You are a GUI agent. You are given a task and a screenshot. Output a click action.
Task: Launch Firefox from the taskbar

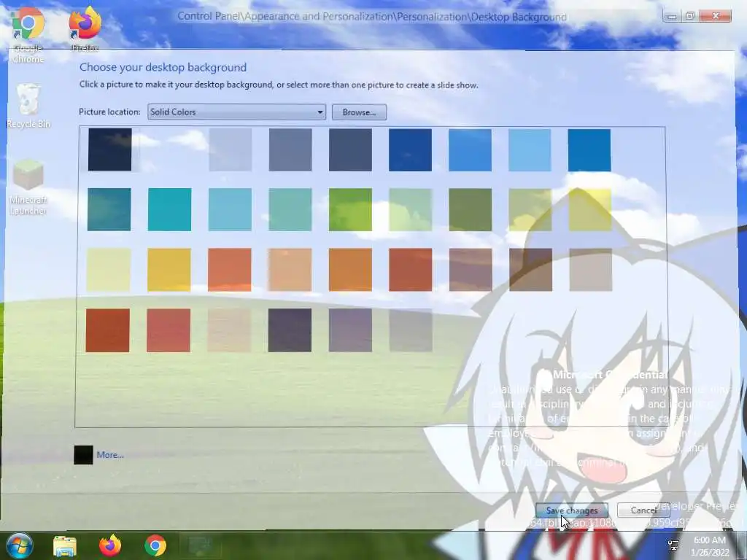coord(110,545)
